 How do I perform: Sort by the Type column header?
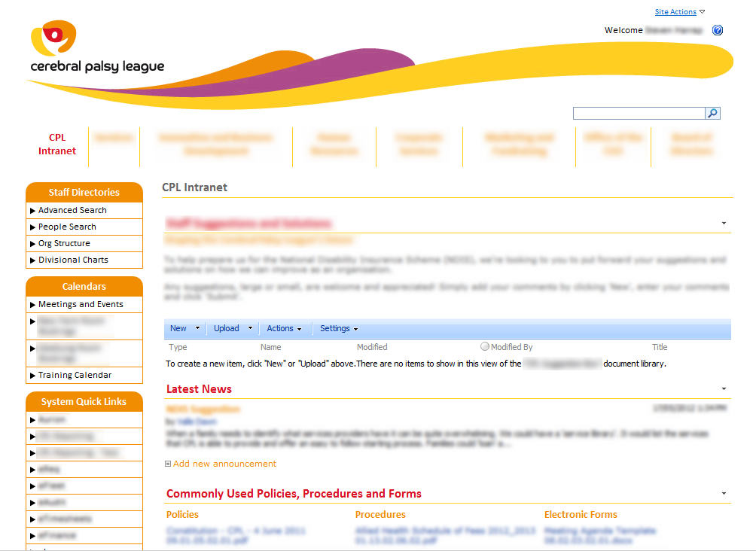click(178, 347)
